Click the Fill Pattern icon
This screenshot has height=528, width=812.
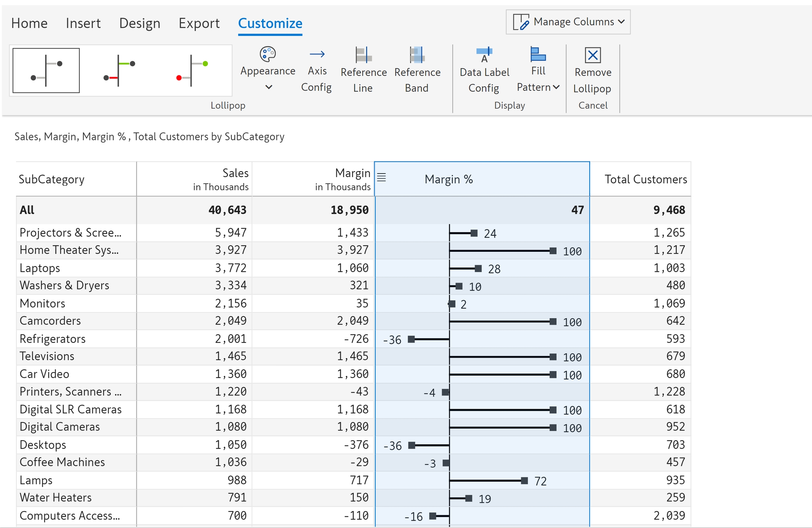pyautogui.click(x=538, y=55)
